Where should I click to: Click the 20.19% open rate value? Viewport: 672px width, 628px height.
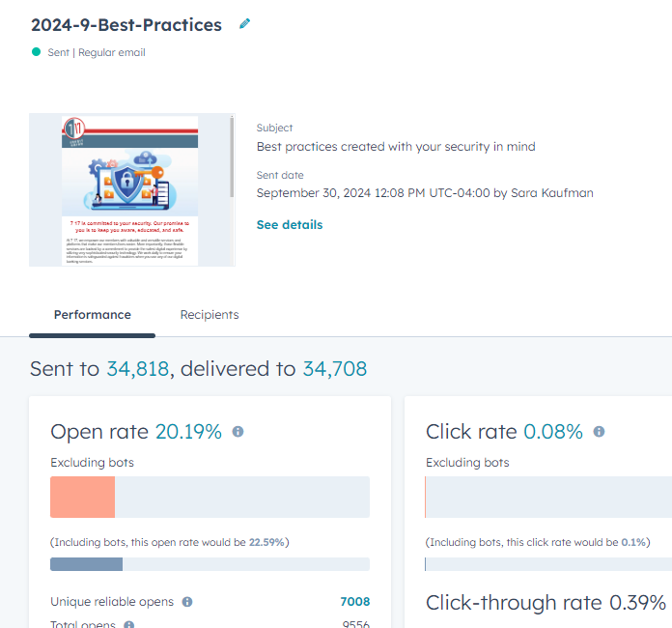tap(188, 432)
